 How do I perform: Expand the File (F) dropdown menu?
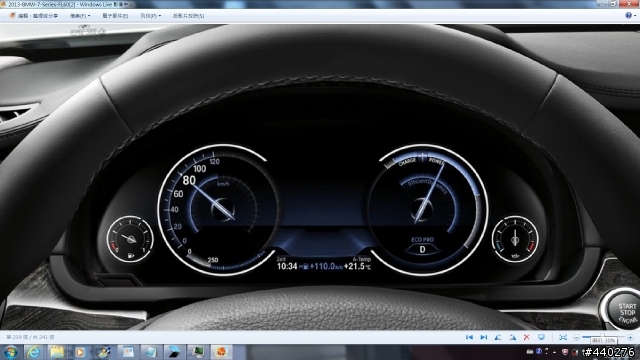[x=80, y=16]
